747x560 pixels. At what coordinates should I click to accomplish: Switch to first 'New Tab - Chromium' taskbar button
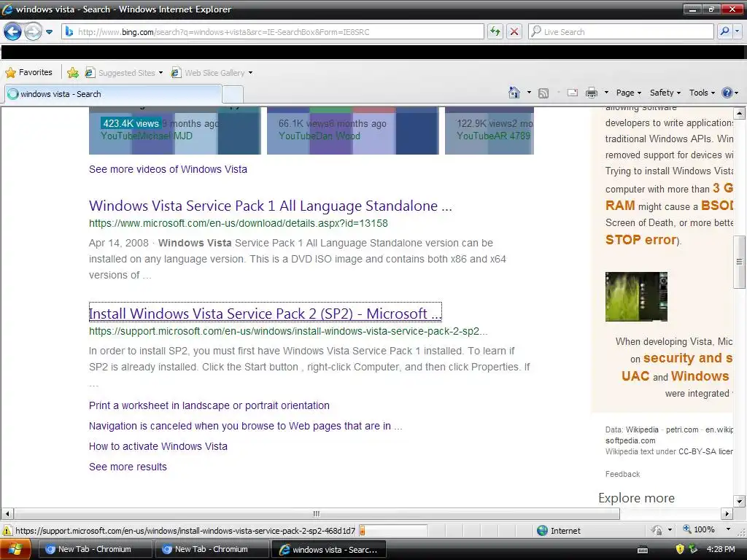point(94,549)
